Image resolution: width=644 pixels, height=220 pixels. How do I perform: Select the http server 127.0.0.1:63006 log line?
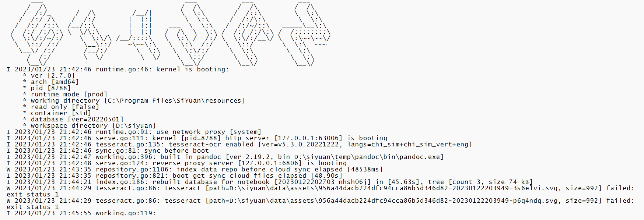[x=241, y=138]
